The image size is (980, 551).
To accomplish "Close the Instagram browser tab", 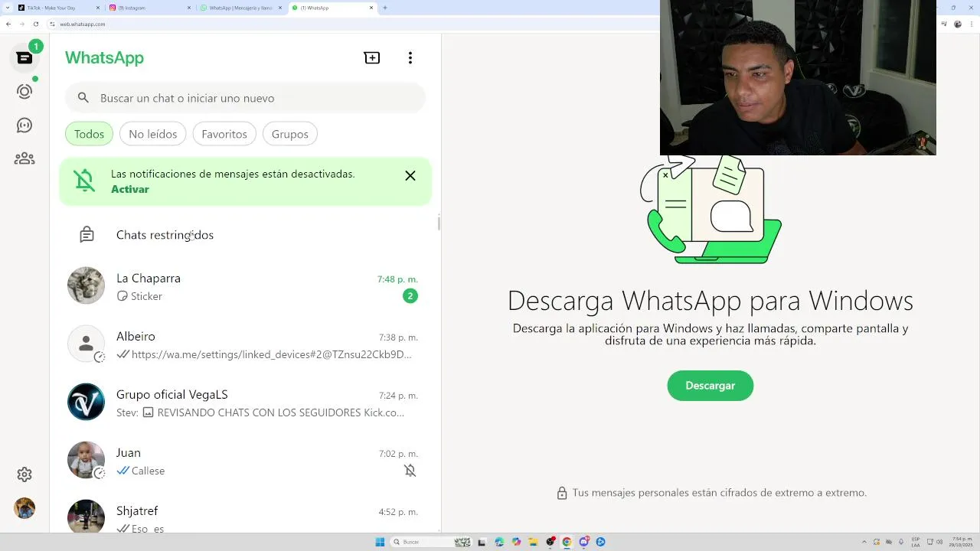I will pyautogui.click(x=189, y=8).
